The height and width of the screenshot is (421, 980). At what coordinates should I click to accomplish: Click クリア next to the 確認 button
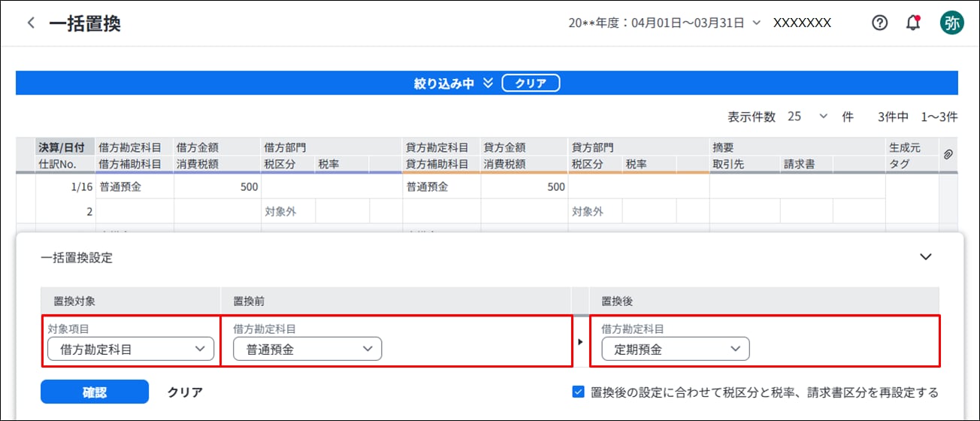(x=185, y=392)
